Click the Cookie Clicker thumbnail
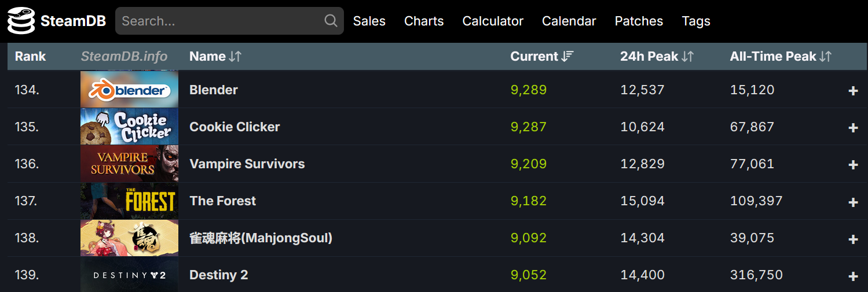Viewport: 868px width, 292px height. tap(129, 127)
